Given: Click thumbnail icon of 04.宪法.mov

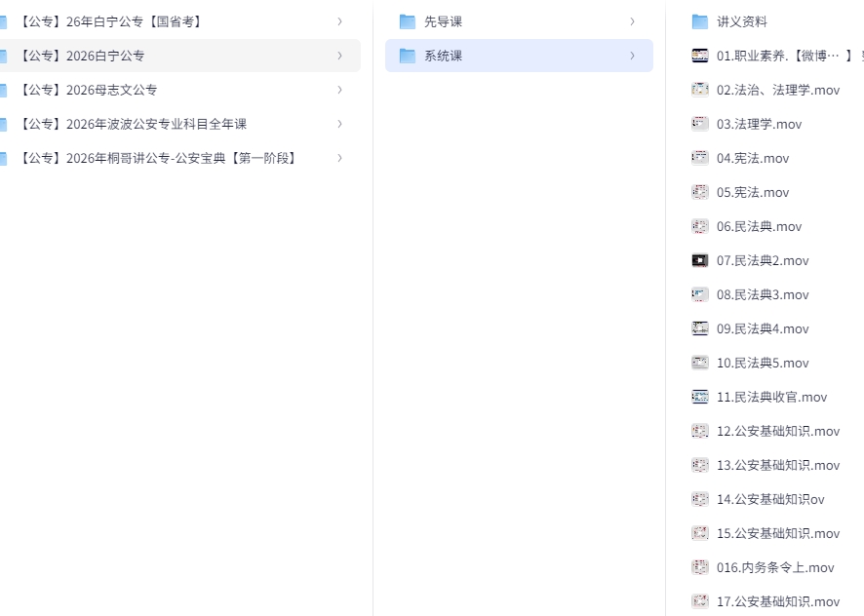Looking at the screenshot, I should (700, 158).
